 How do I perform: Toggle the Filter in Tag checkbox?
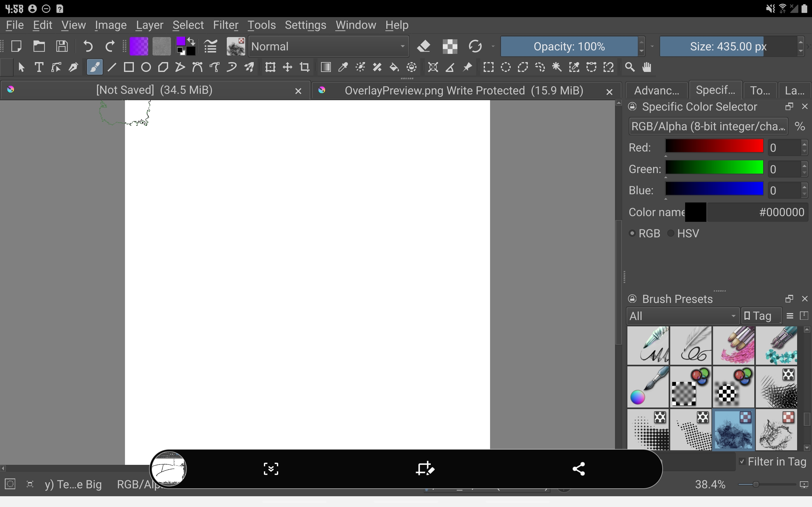click(742, 462)
